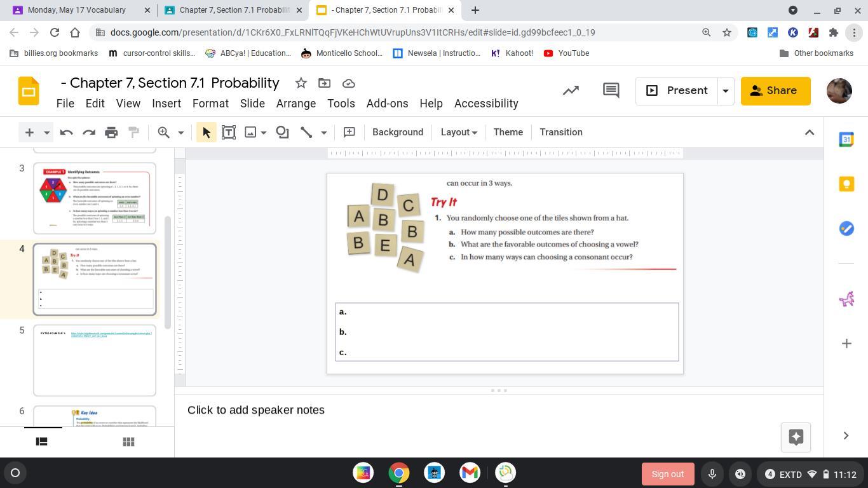Open the Transition panel

(x=561, y=132)
